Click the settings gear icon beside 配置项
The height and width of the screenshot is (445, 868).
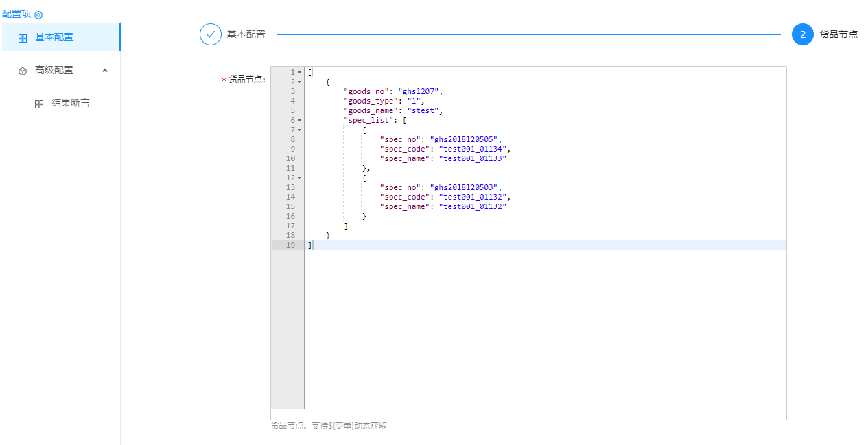[38, 14]
